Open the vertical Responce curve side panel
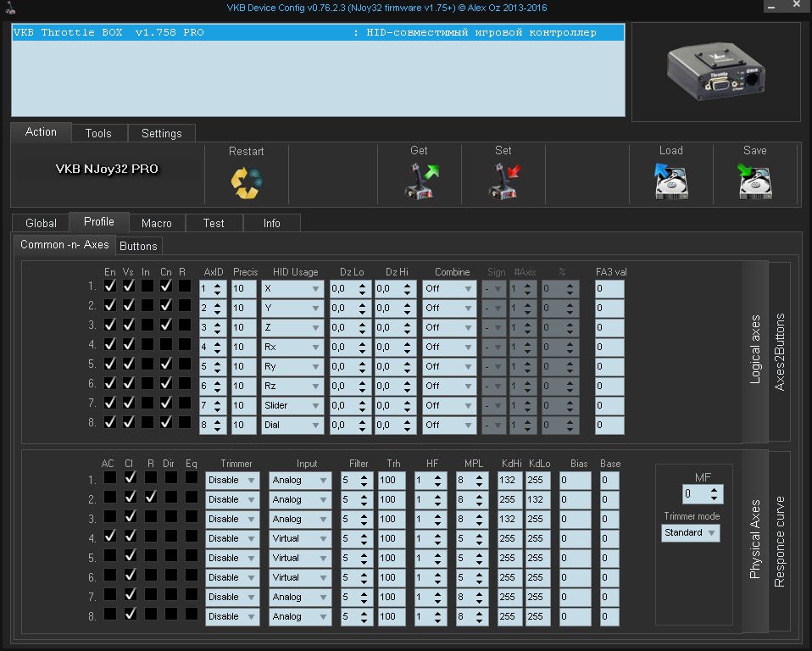The width and height of the screenshot is (812, 651). (780, 542)
